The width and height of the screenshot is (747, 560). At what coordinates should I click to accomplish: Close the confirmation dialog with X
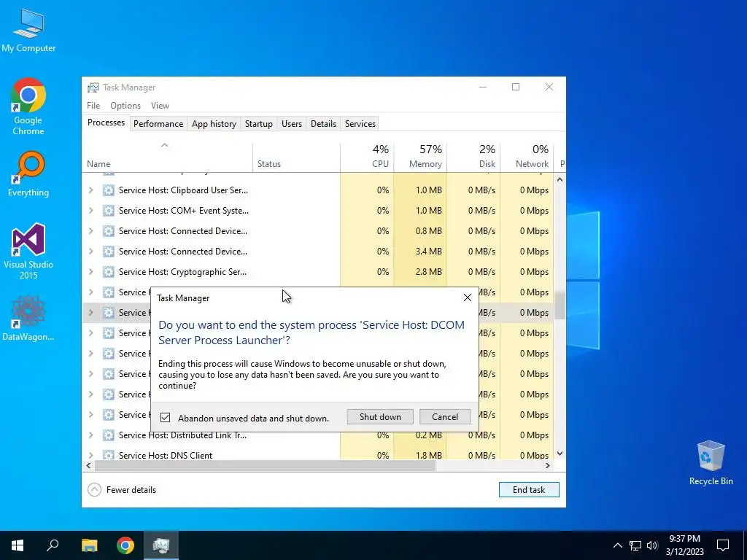coord(468,297)
